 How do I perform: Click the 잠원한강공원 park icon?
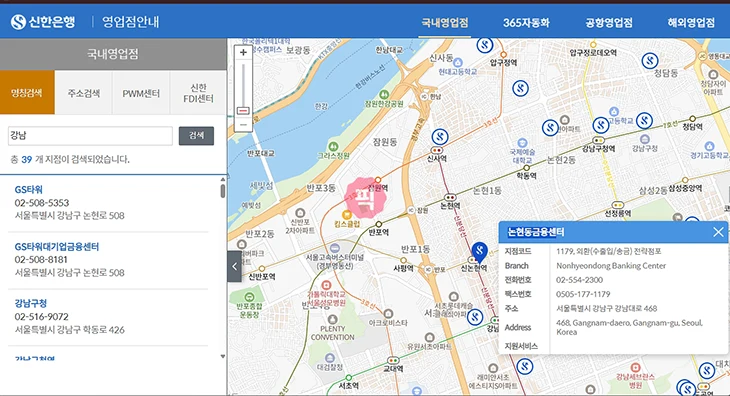point(384,94)
